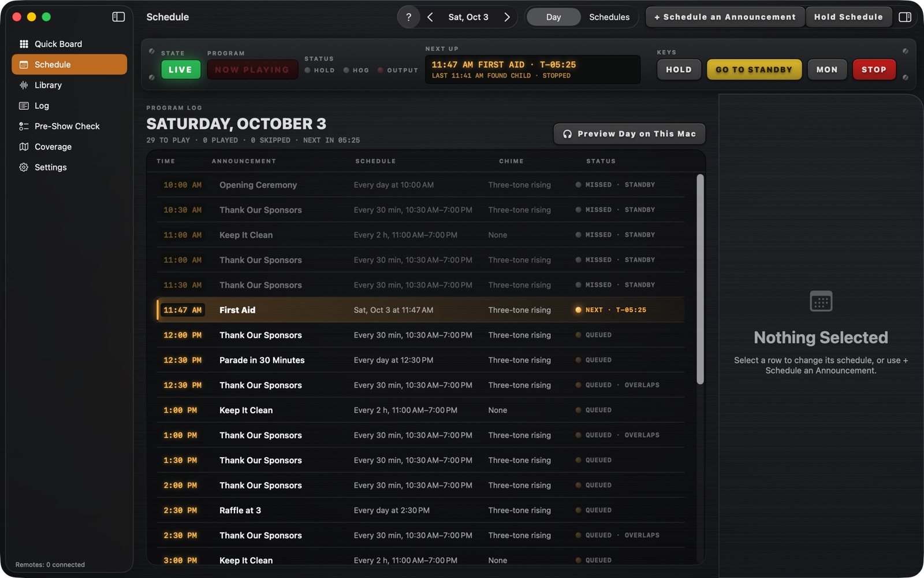Click the help question mark button
924x578 pixels.
pos(408,17)
